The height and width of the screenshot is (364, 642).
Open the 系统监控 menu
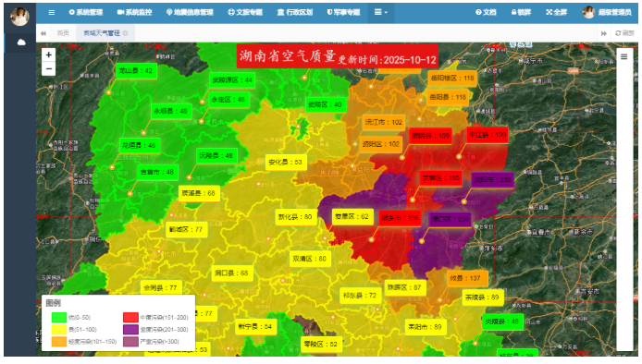(134, 12)
